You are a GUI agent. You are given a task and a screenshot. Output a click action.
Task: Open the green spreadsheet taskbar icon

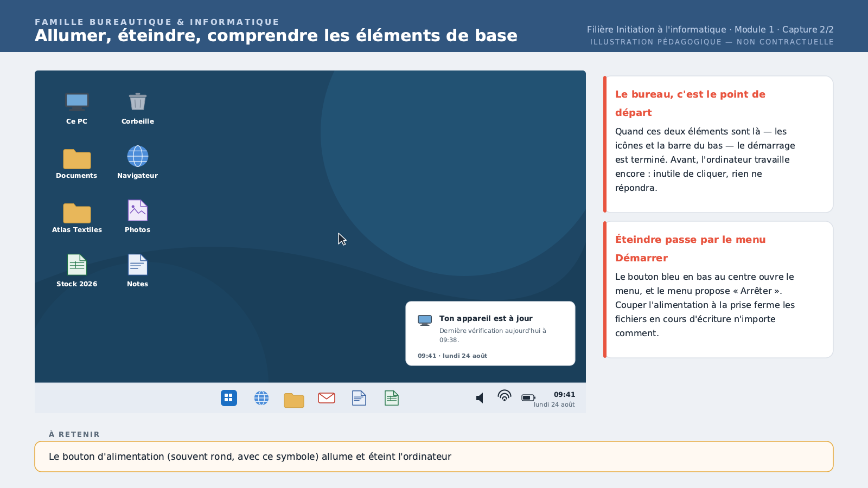[392, 398]
